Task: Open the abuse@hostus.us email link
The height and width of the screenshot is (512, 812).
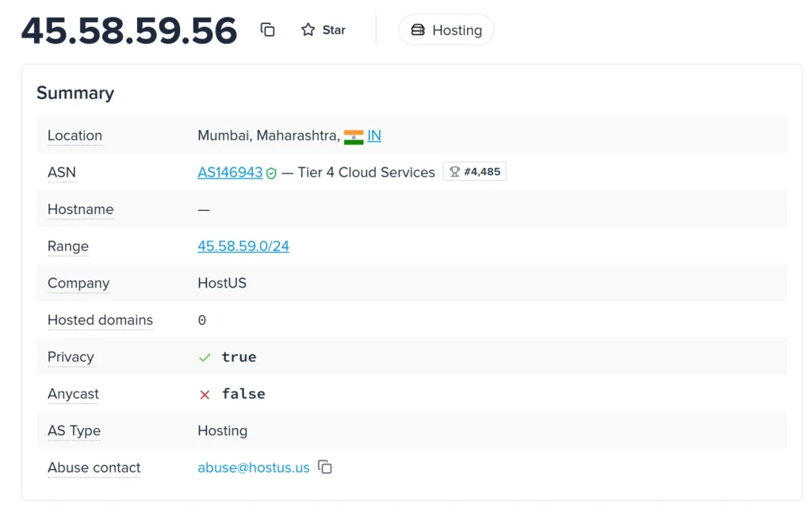Action: click(254, 468)
